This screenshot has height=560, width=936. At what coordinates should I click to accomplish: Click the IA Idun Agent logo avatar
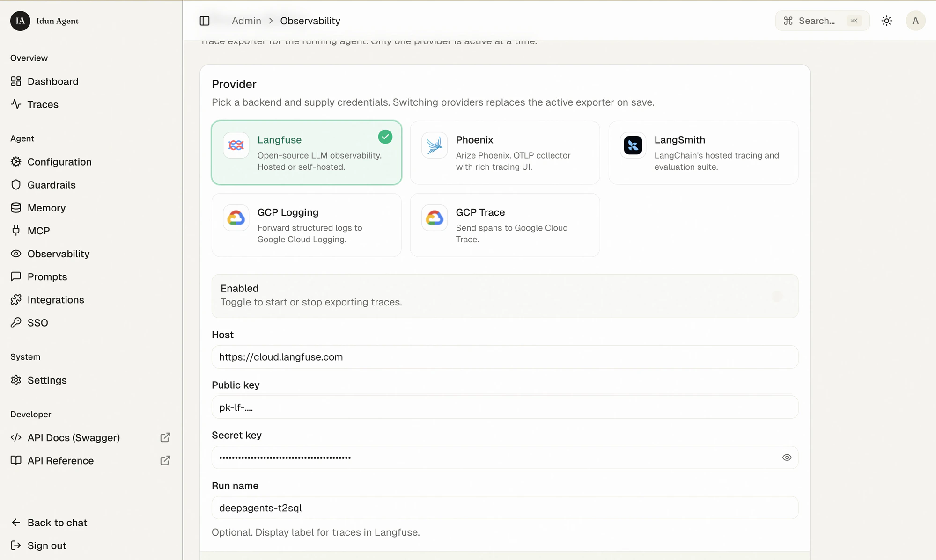point(20,21)
